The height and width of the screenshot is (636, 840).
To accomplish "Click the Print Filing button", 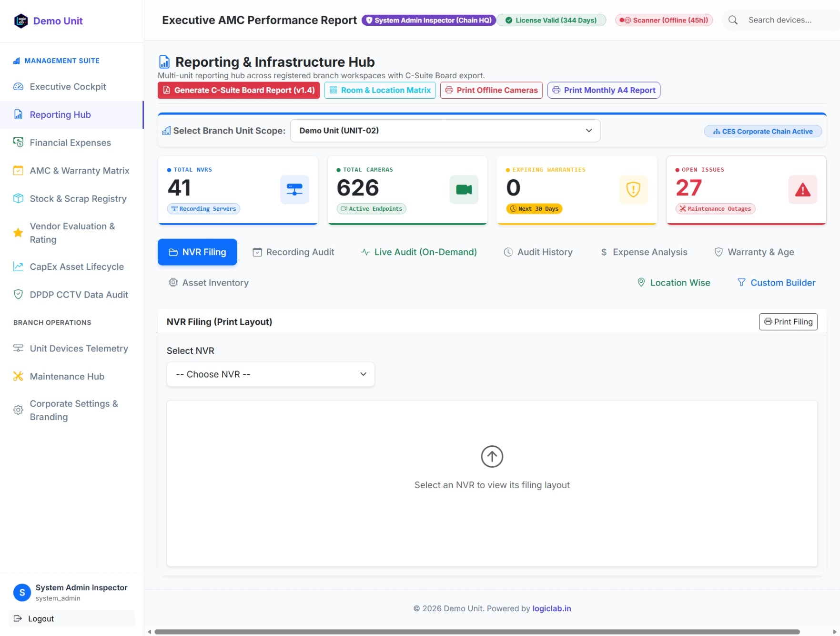I will tap(789, 322).
